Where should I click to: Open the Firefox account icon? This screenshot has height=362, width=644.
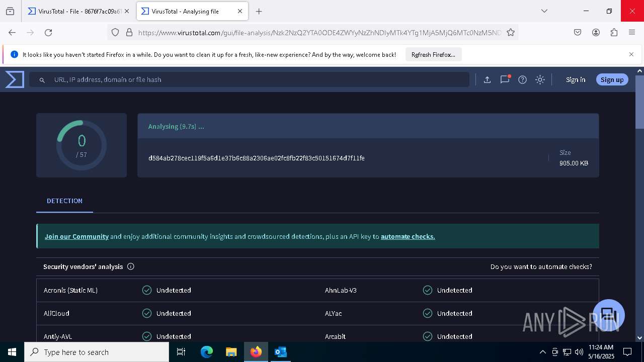pyautogui.click(x=596, y=32)
